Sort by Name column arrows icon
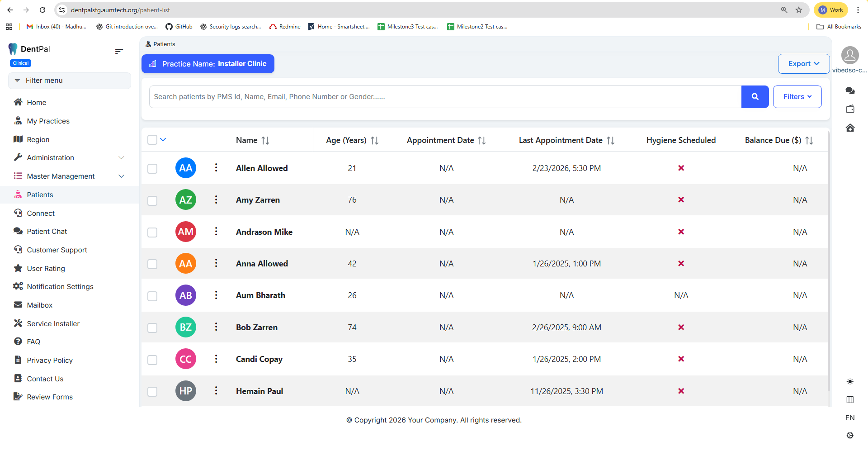 [265, 141]
